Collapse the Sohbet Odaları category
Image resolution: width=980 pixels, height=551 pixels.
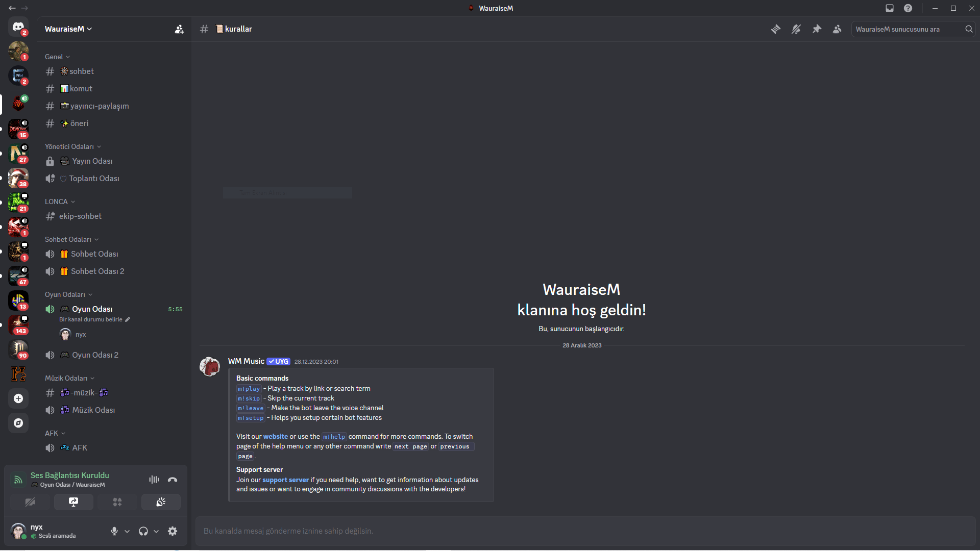pos(71,239)
